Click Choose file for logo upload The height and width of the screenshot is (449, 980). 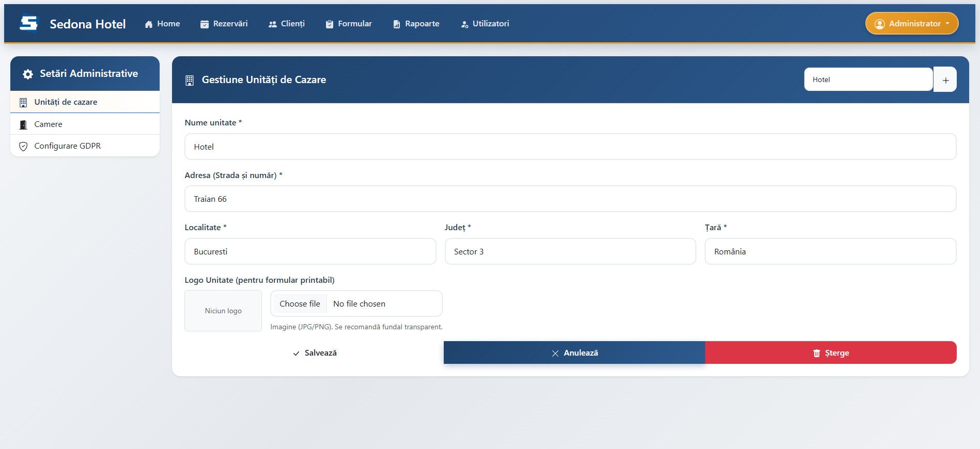[x=300, y=304]
